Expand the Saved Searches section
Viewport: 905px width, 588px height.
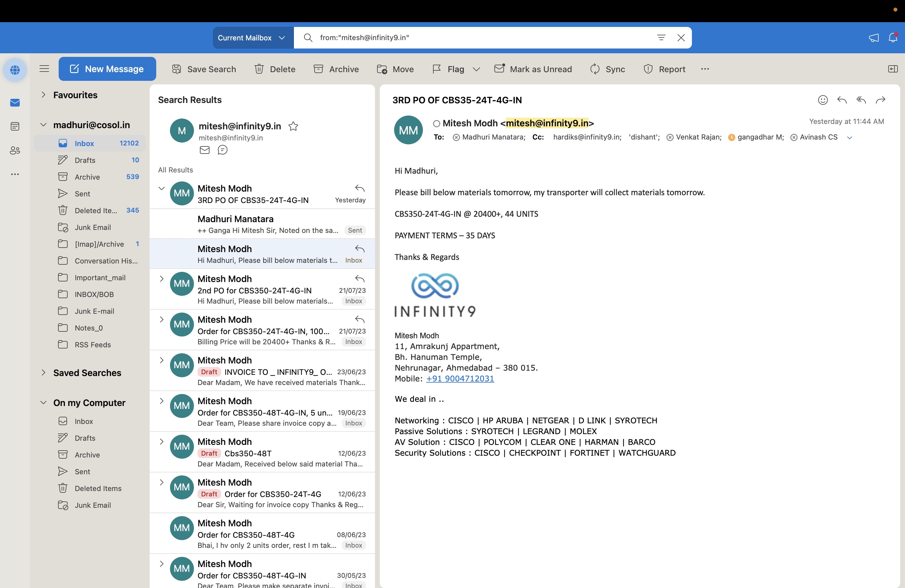tap(43, 372)
